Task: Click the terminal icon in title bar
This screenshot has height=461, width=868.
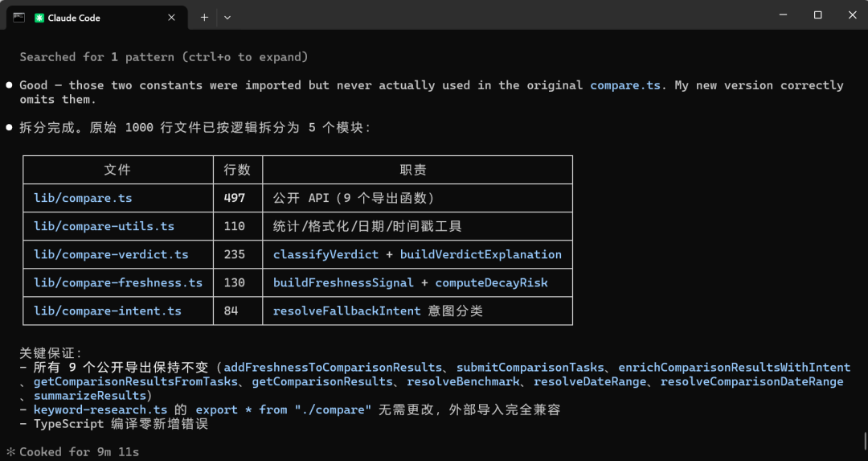Action: pyautogui.click(x=18, y=18)
